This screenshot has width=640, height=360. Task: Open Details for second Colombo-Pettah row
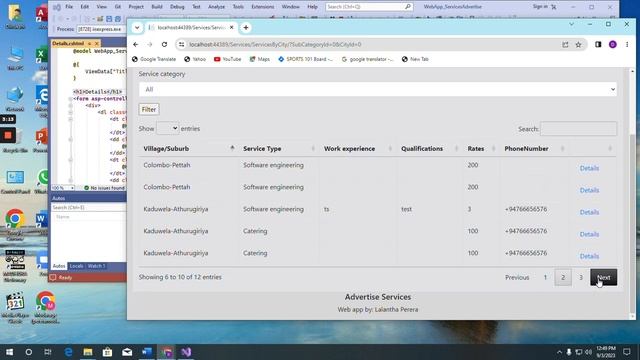[x=589, y=190]
